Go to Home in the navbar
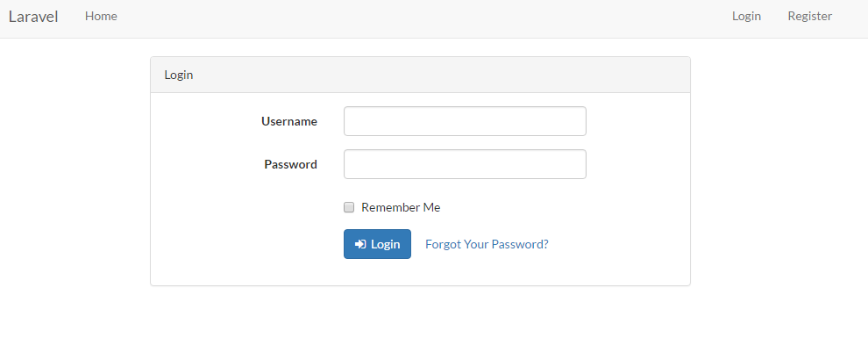This screenshot has width=868, height=345. [x=101, y=16]
